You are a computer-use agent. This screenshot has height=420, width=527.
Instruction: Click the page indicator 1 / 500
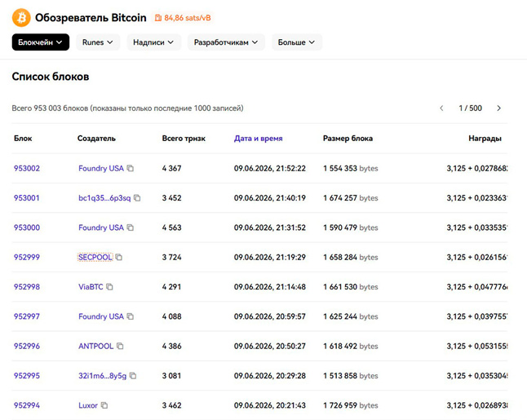point(470,108)
